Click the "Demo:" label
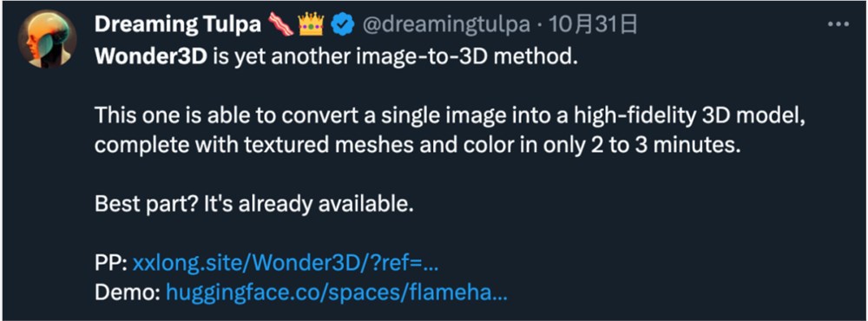The image size is (868, 321). click(x=128, y=294)
